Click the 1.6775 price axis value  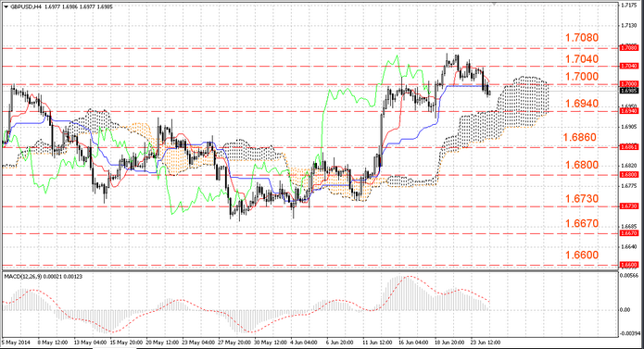click(x=629, y=186)
